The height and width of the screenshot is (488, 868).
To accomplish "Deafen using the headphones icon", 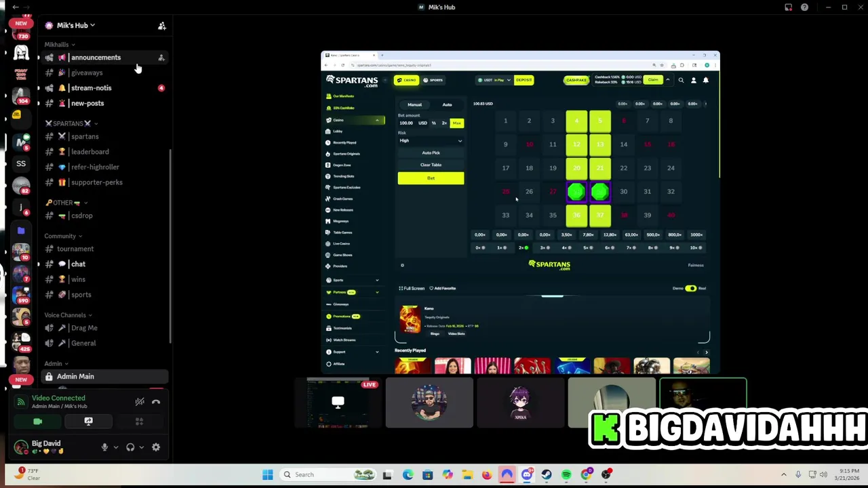I will pyautogui.click(x=130, y=447).
